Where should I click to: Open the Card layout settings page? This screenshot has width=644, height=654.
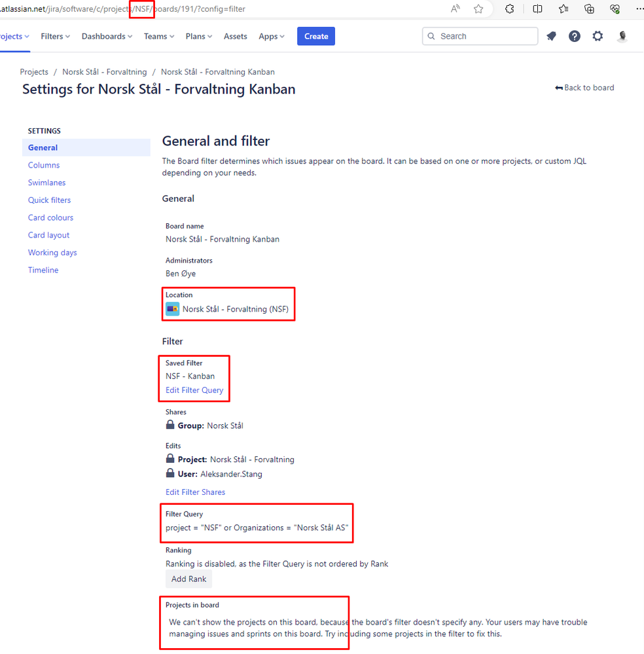point(49,235)
